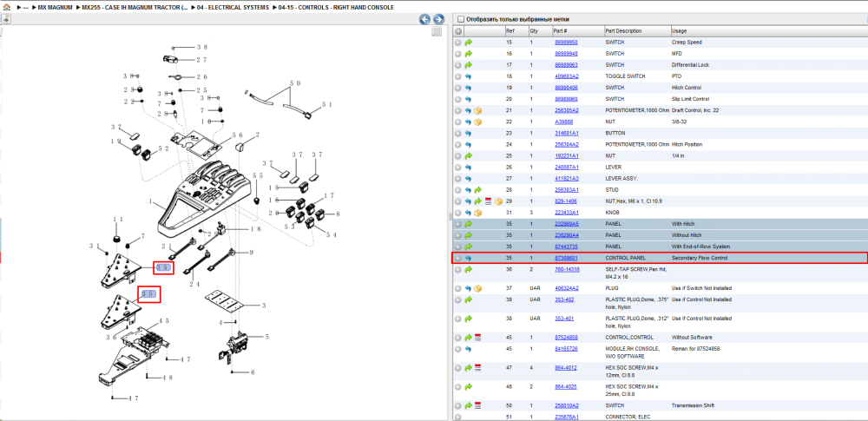Viewport: 868px width, 421px height.
Task: Open part number link 86988948
Action: coord(566,54)
